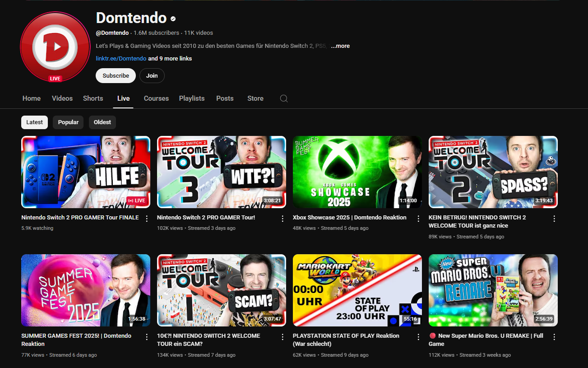Image resolution: width=588 pixels, height=368 pixels.
Task: Open options menu for PRO GAMER Tour FINALE
Action: point(147,219)
